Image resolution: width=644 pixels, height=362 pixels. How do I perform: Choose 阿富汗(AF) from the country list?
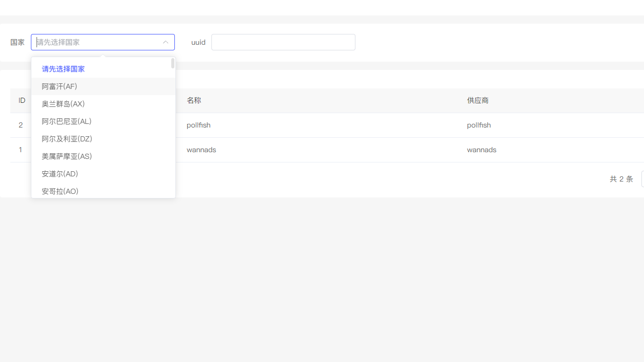pos(60,86)
